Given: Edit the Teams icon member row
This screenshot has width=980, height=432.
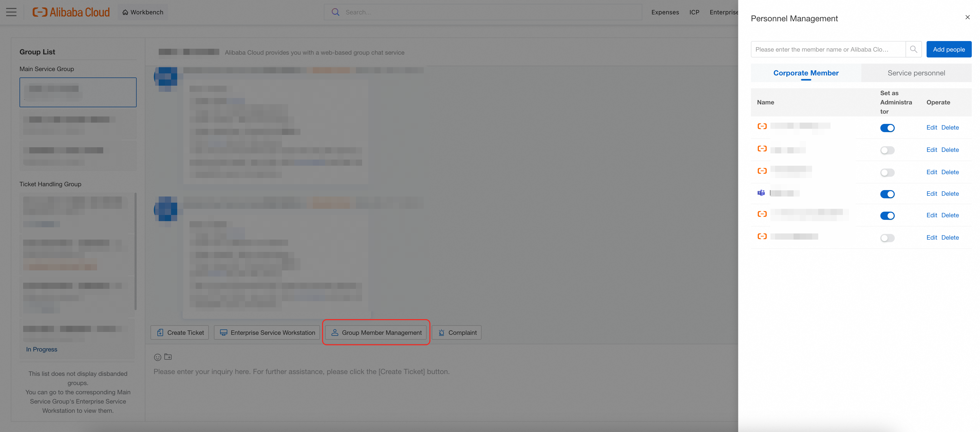Looking at the screenshot, I should (932, 194).
